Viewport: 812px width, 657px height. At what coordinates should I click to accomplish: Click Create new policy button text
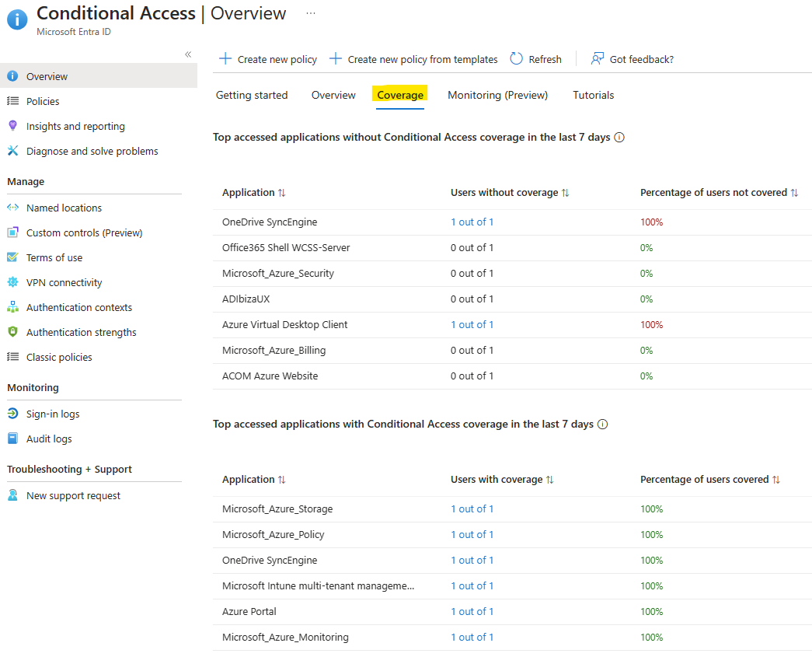[x=277, y=60]
